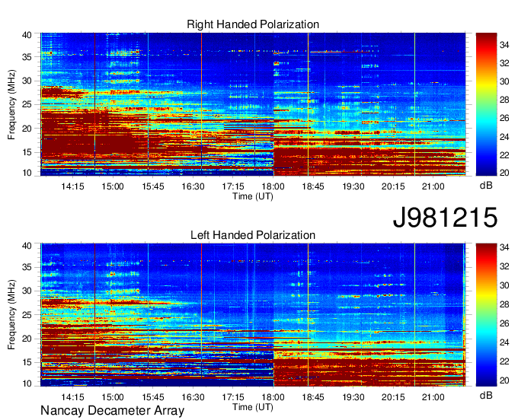Click the 14:15 tick of bottom plot
Screen dimensions: 518x420
click(x=72, y=397)
